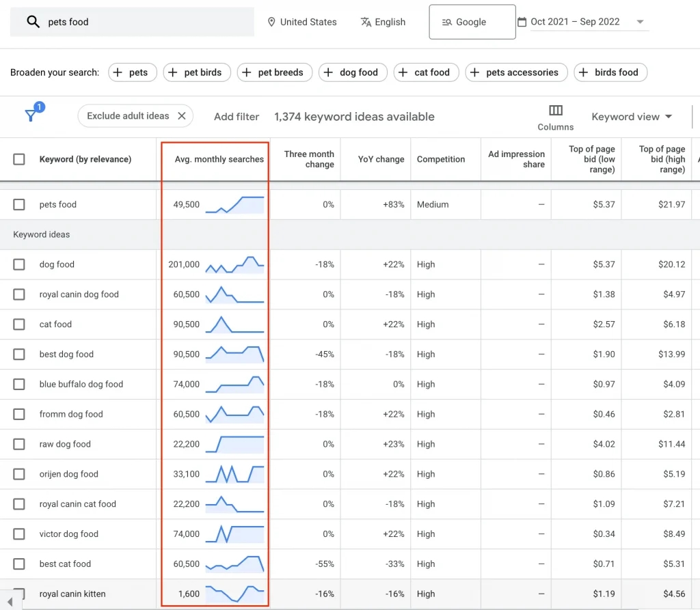This screenshot has width=700, height=610.
Task: Add 'birds food' to broaden search
Action: coord(610,72)
